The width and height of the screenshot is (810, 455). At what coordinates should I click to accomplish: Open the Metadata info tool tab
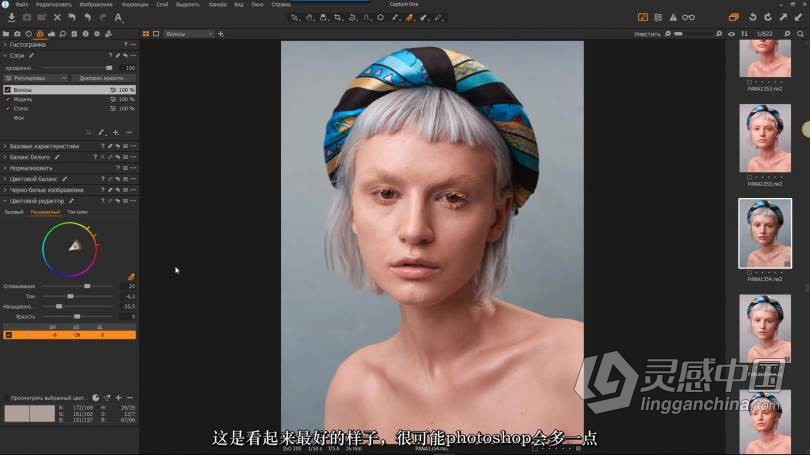click(85, 34)
